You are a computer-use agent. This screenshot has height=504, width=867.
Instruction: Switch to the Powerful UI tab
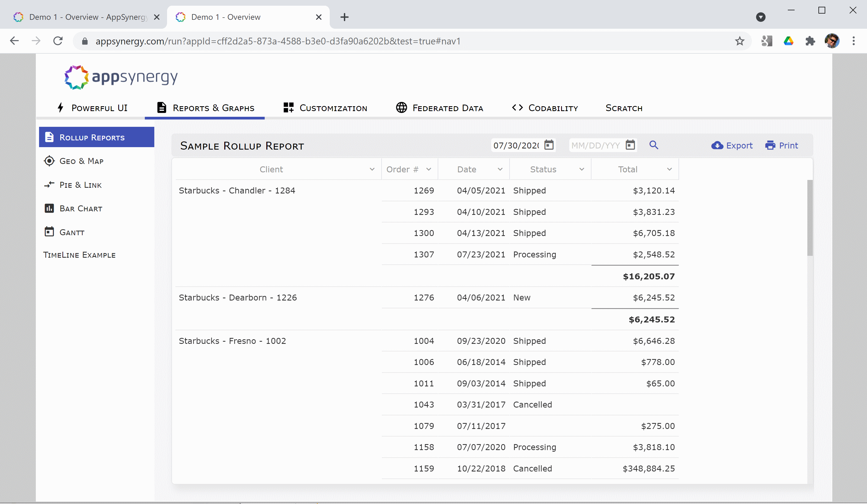pyautogui.click(x=92, y=108)
